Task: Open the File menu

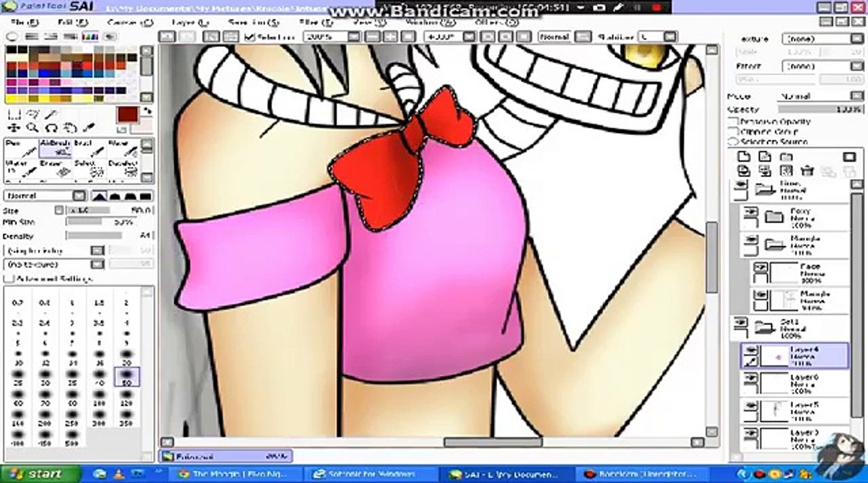Action: pos(25,22)
